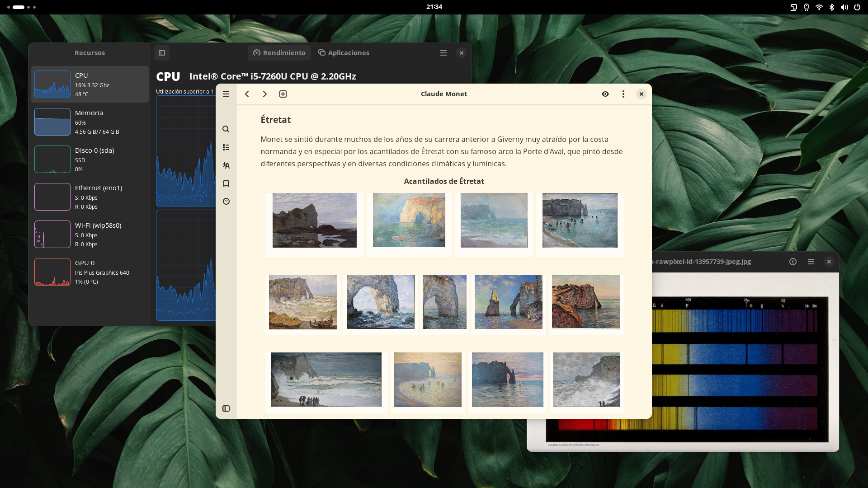The height and width of the screenshot is (488, 868).
Task: Open the article languages panel
Action: tap(226, 165)
